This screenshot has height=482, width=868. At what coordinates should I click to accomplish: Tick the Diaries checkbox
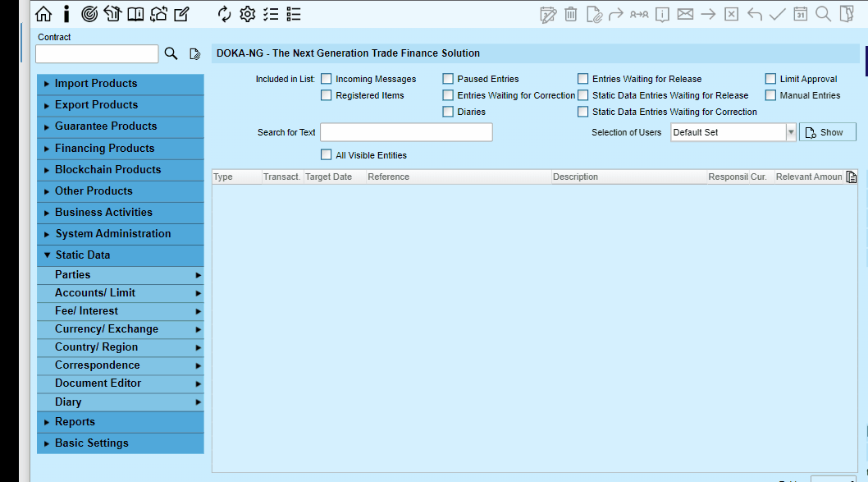pos(448,112)
